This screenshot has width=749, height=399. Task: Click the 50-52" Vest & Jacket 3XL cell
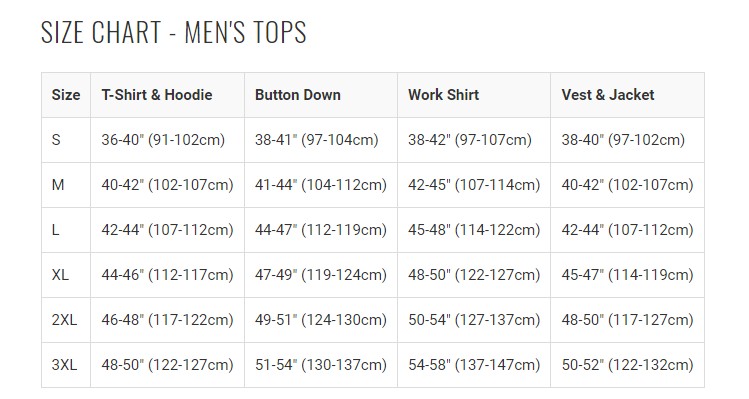click(627, 365)
